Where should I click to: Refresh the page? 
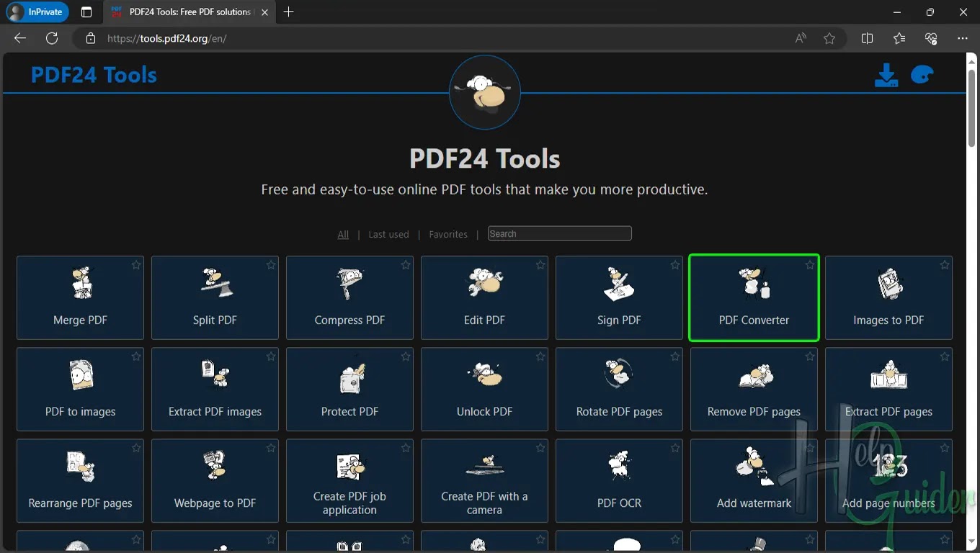click(52, 38)
